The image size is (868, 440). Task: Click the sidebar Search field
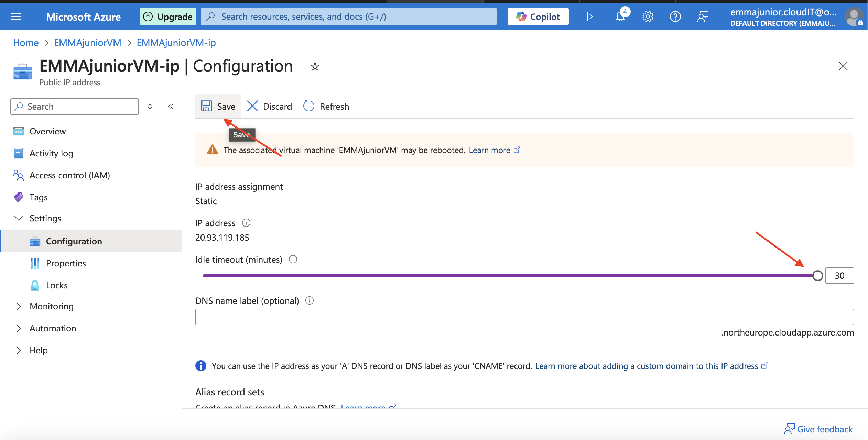tap(75, 107)
